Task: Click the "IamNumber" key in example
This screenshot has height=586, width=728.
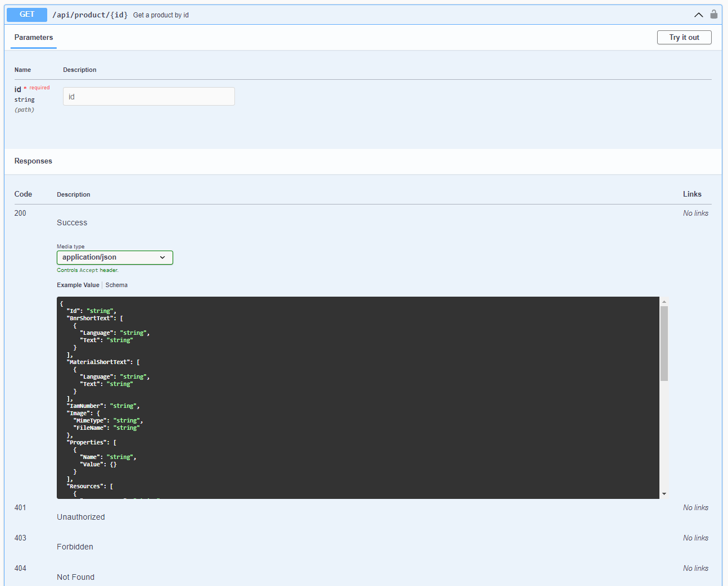Action: pos(86,406)
